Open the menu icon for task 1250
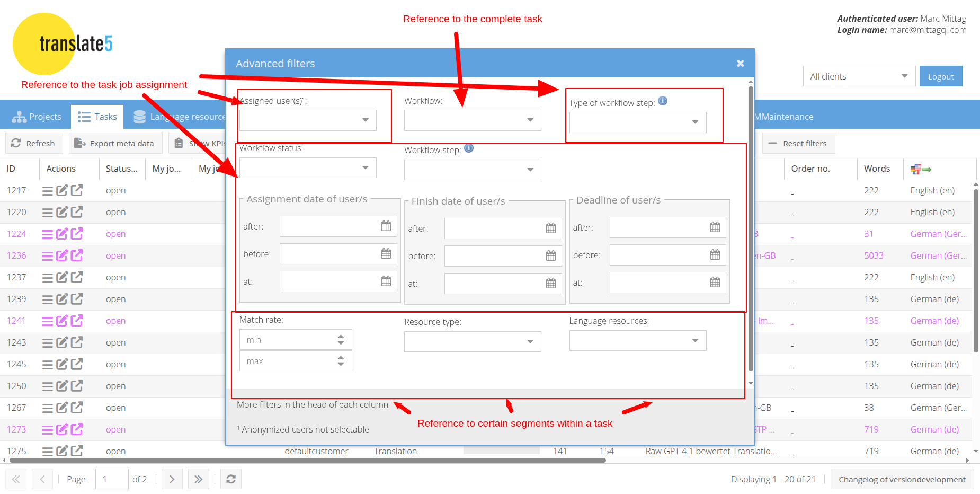The width and height of the screenshot is (980, 494). click(x=48, y=386)
